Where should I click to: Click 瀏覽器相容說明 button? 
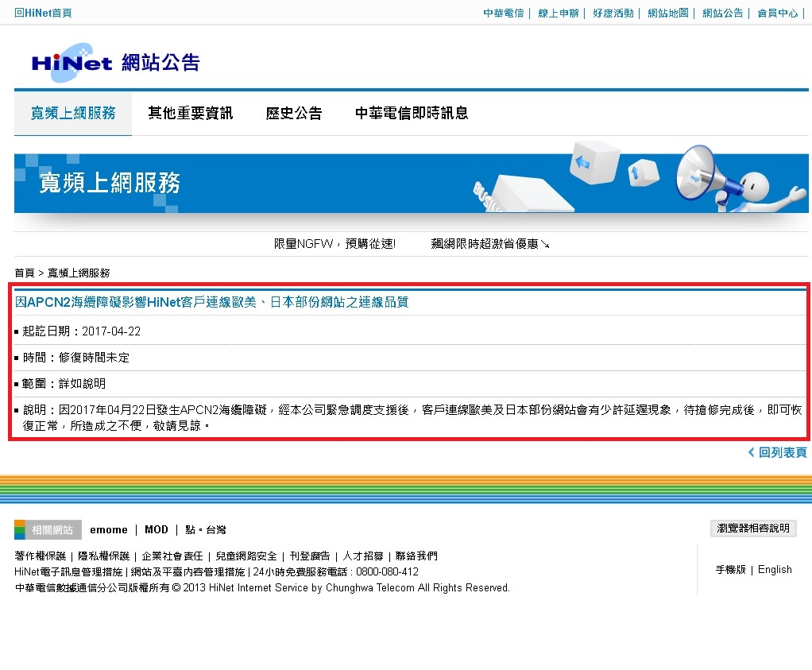pyautogui.click(x=753, y=528)
